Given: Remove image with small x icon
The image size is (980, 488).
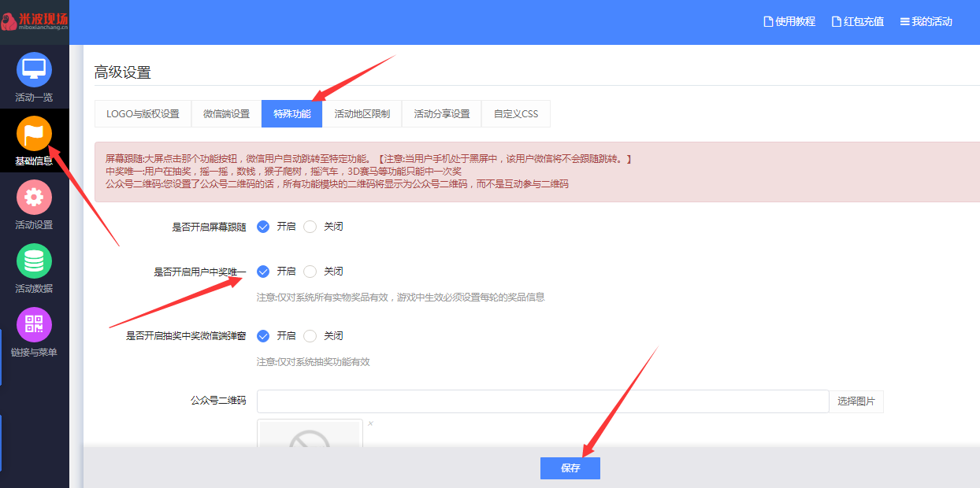Looking at the screenshot, I should click(370, 423).
